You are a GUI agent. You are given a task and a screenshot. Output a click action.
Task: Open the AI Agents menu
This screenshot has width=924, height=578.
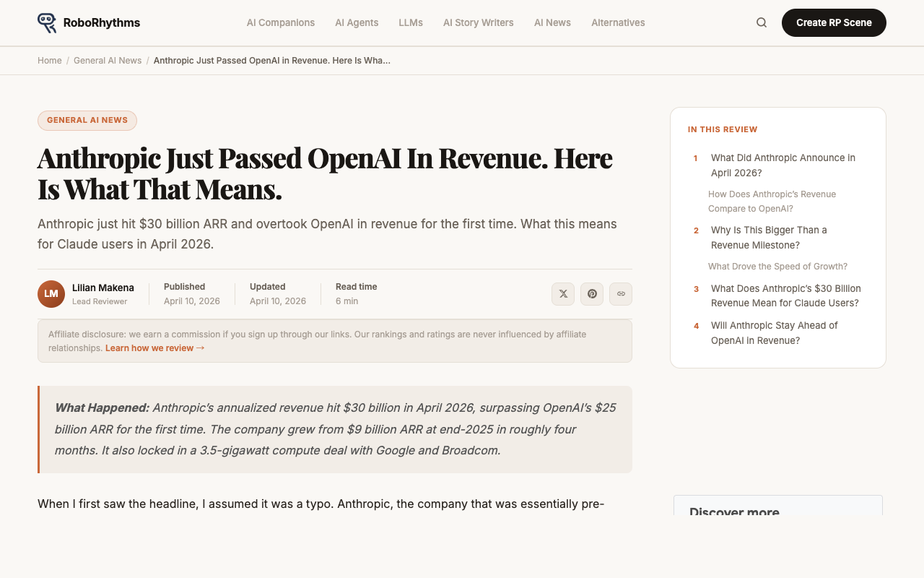357,22
